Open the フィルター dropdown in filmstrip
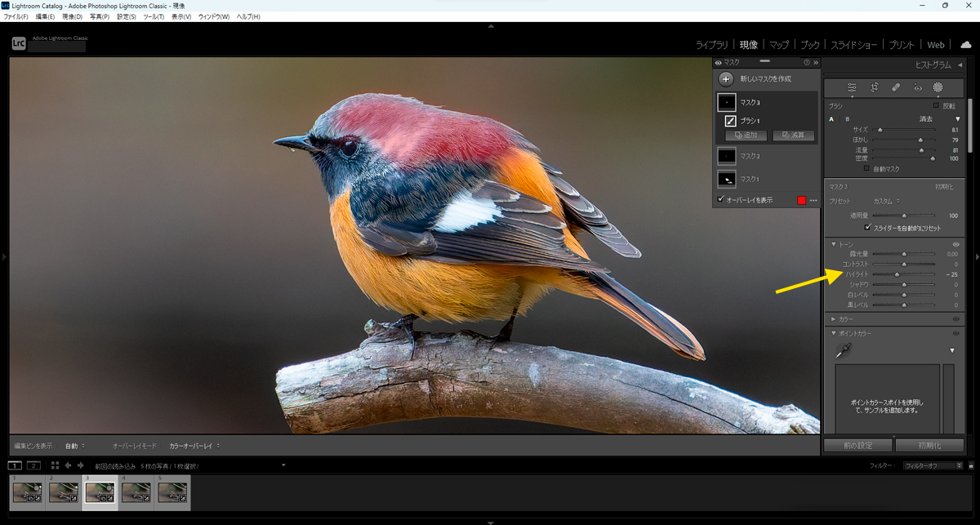980x525 pixels. tap(933, 465)
